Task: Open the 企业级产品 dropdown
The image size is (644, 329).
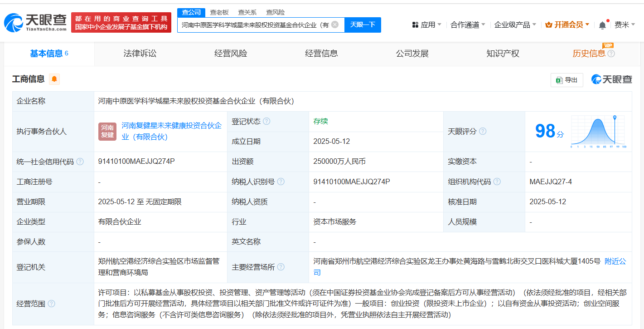Action: 515,25
